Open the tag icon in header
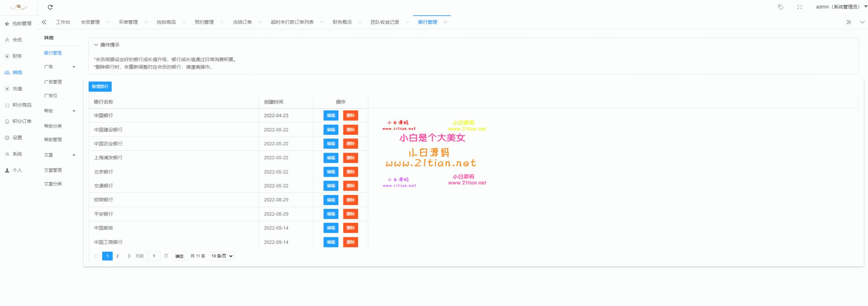The height and width of the screenshot is (306, 868). click(x=780, y=7)
